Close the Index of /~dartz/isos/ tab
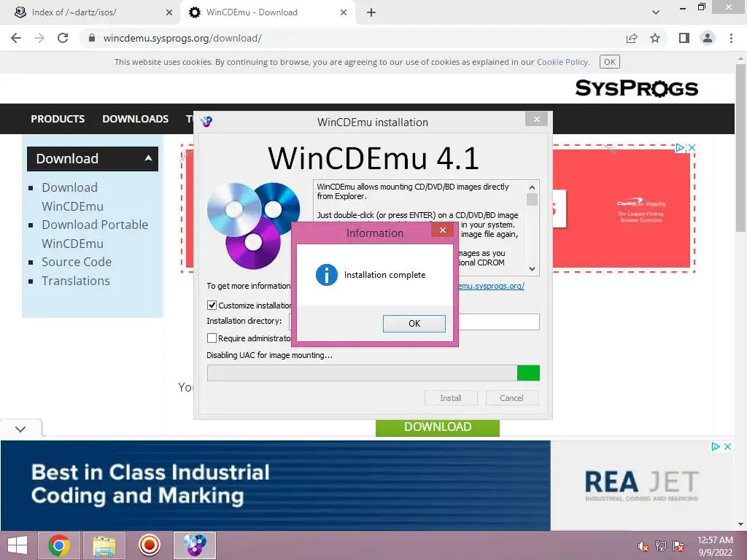This screenshot has width=747, height=560. click(x=169, y=12)
